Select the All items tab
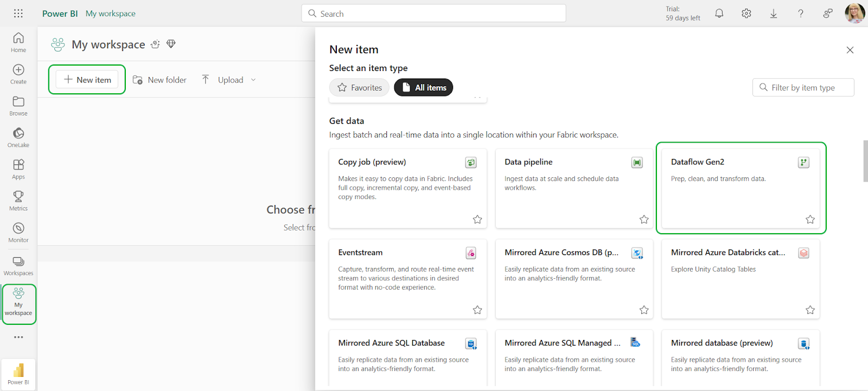This screenshot has height=391, width=868. (423, 87)
